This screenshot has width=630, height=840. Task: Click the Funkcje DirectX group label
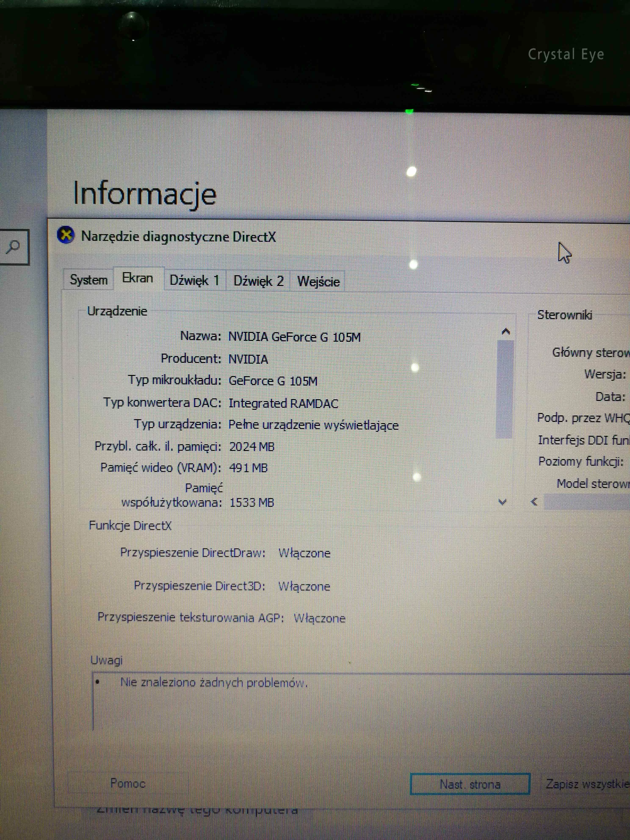tap(130, 526)
